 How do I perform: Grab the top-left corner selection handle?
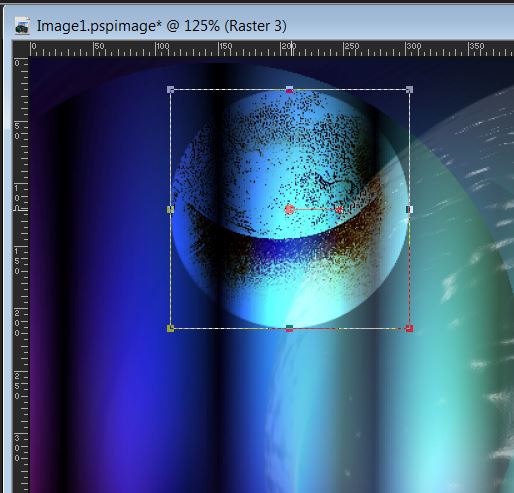tap(170, 89)
